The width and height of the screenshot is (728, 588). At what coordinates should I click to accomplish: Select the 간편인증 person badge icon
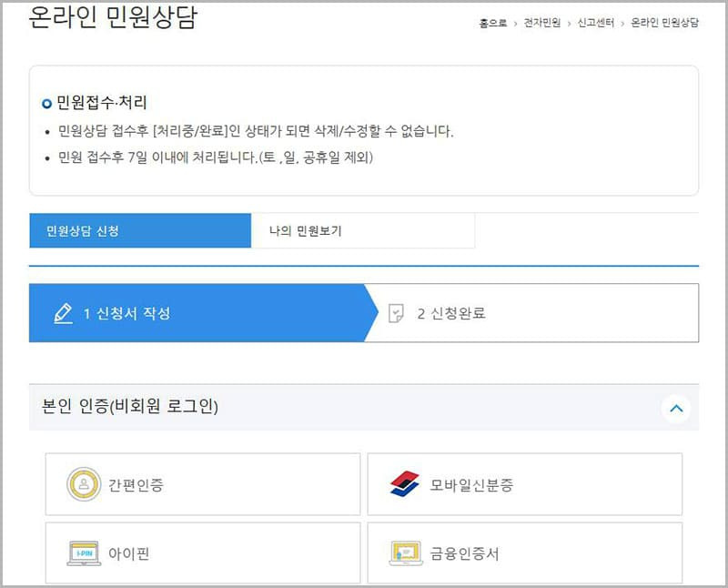tap(84, 482)
